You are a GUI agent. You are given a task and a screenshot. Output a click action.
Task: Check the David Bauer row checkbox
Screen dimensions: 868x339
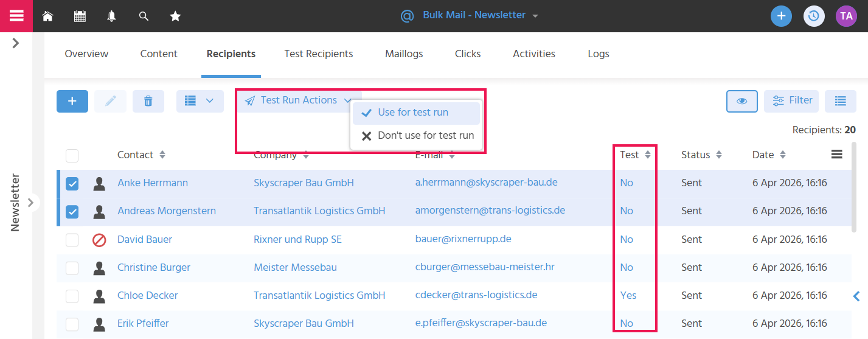(x=72, y=240)
